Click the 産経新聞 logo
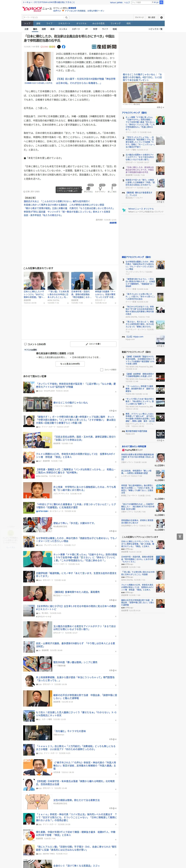This screenshot has height=868, width=186. [x=104, y=47]
